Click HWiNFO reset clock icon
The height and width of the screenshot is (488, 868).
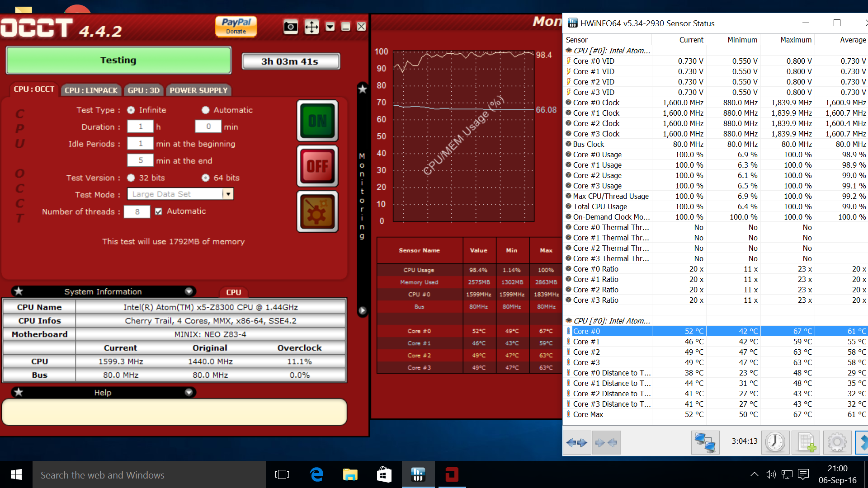(775, 442)
